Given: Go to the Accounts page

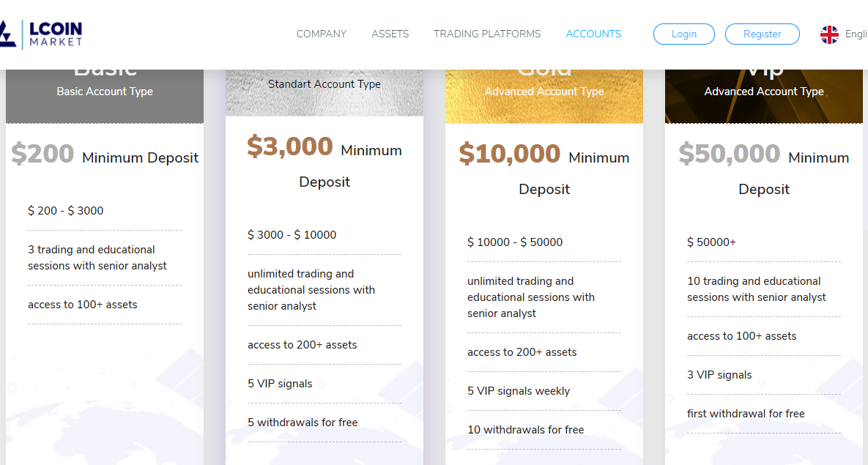Looking at the screenshot, I should coord(593,34).
